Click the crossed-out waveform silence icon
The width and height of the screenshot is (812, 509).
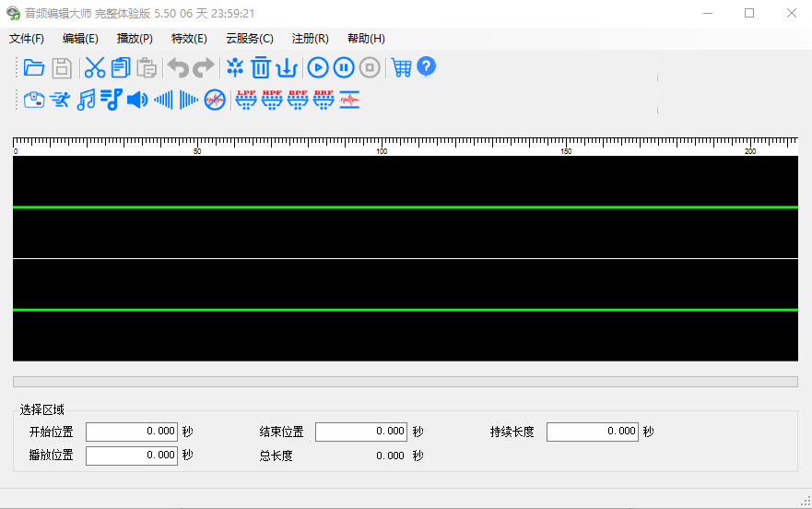point(215,100)
